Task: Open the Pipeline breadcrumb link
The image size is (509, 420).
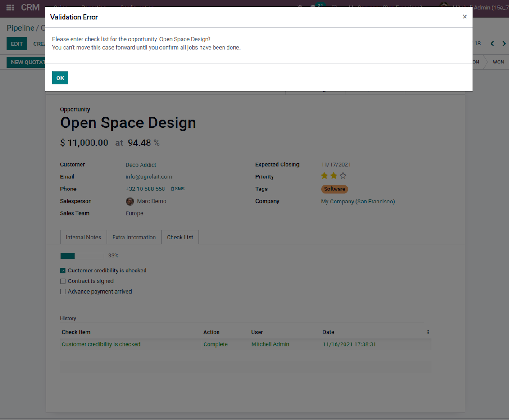Action: tap(20, 28)
